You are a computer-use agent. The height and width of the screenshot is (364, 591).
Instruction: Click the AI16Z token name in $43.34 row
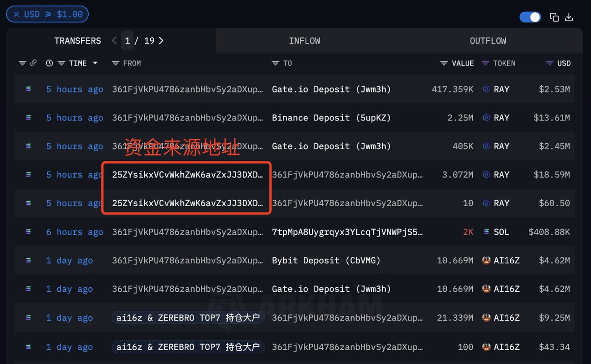(x=507, y=347)
